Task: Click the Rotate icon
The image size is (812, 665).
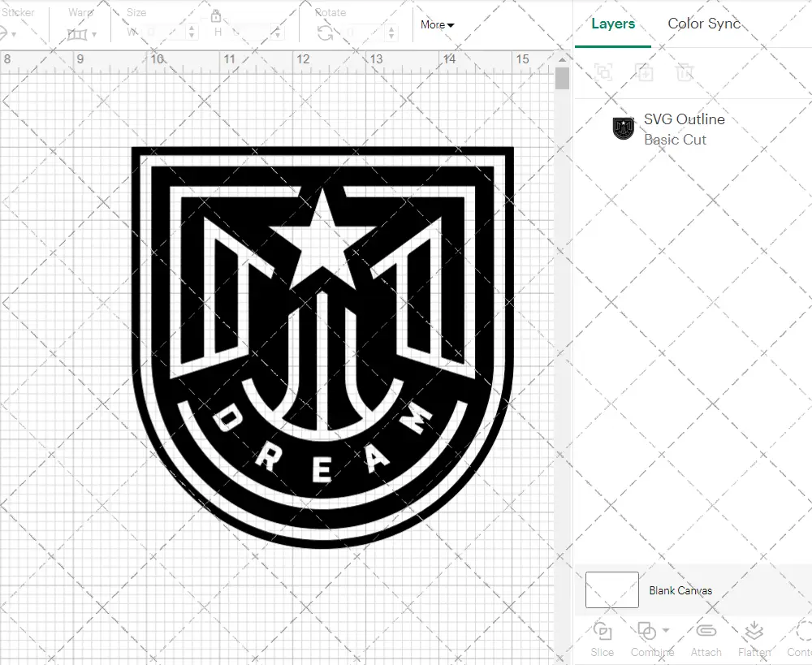Action: 325,33
